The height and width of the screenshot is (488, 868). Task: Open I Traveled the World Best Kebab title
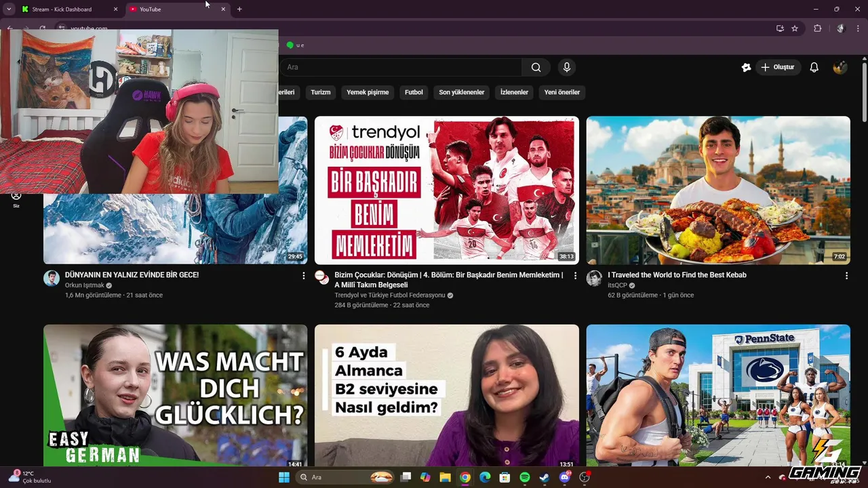point(677,275)
